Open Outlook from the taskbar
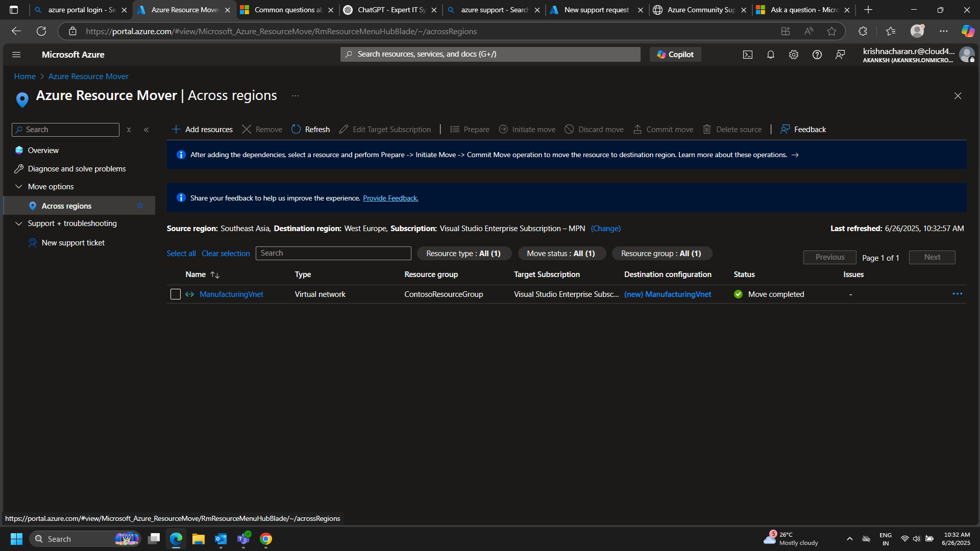This screenshot has width=980, height=551. 221,539
